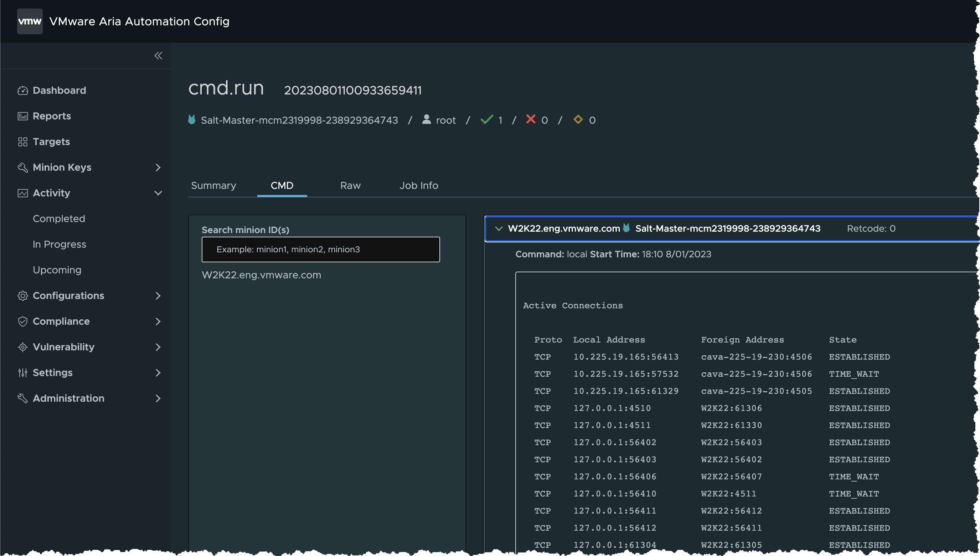Click Salt-Master-mcm2319998-238929364743 in the job header
The image size is (980, 556).
point(299,120)
